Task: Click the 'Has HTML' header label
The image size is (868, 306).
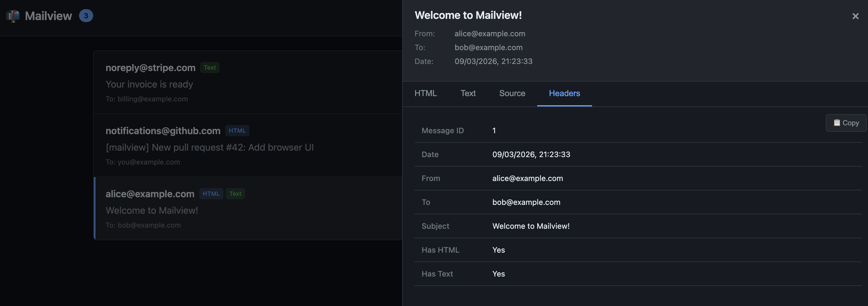Action: point(440,250)
